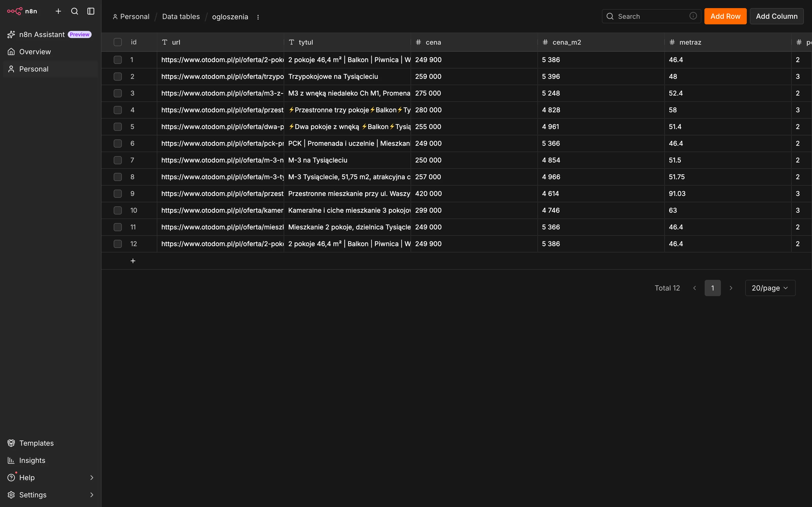This screenshot has height=507, width=812.
Task: Open the n8n Assistant sparkle icon
Action: click(11, 34)
